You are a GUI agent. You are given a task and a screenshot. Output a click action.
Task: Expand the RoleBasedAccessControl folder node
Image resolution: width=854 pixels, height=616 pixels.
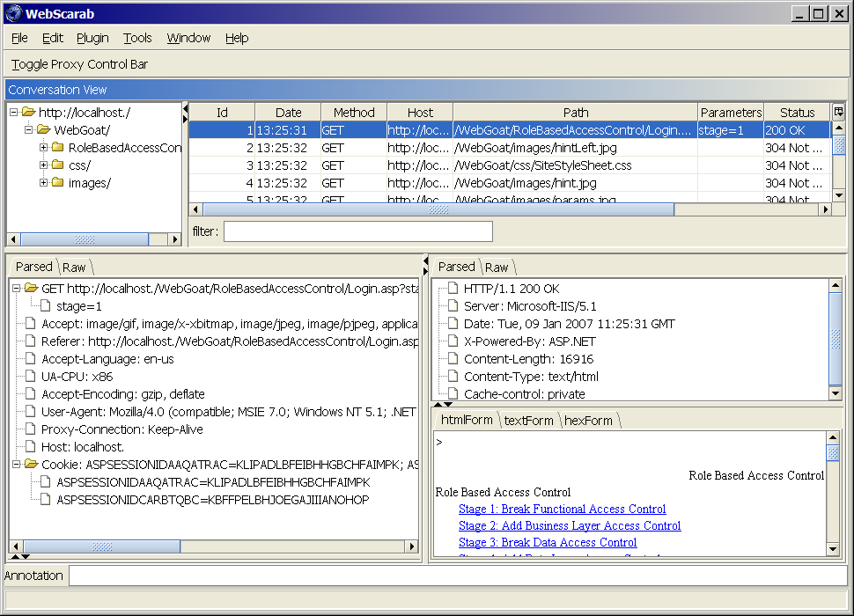[x=43, y=148]
